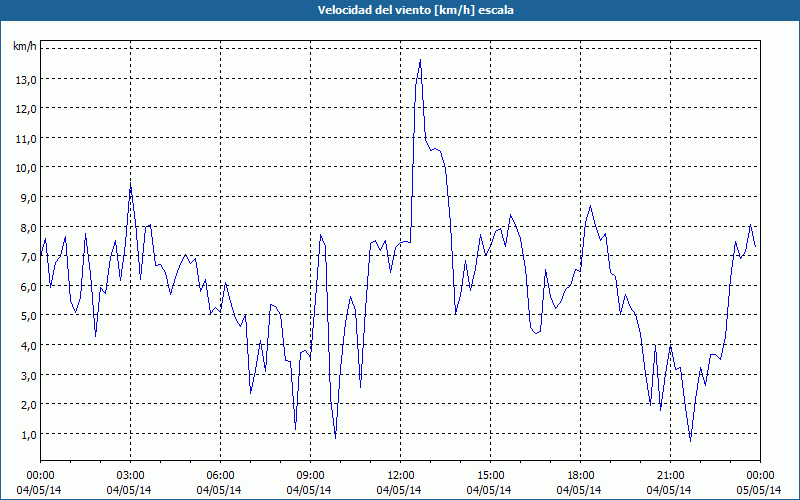Select the '3,0' y-axis label
This screenshot has width=800, height=500.
pos(27,375)
